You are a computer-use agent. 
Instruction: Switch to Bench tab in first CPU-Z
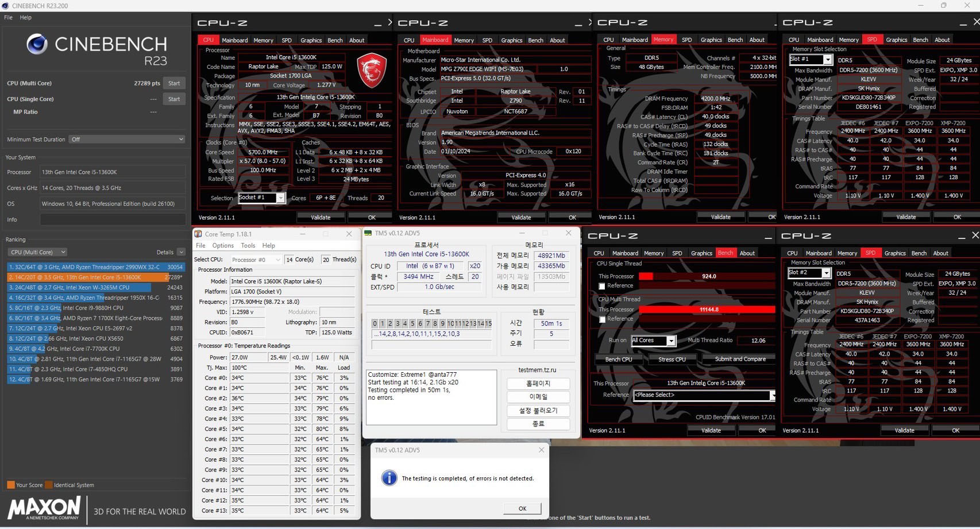335,40
